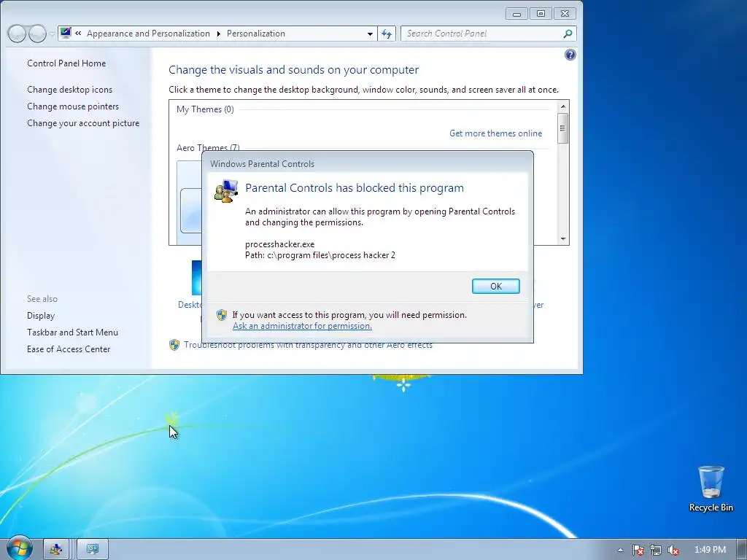Image resolution: width=747 pixels, height=560 pixels.
Task: Open the address bar history dropdown
Action: [370, 34]
